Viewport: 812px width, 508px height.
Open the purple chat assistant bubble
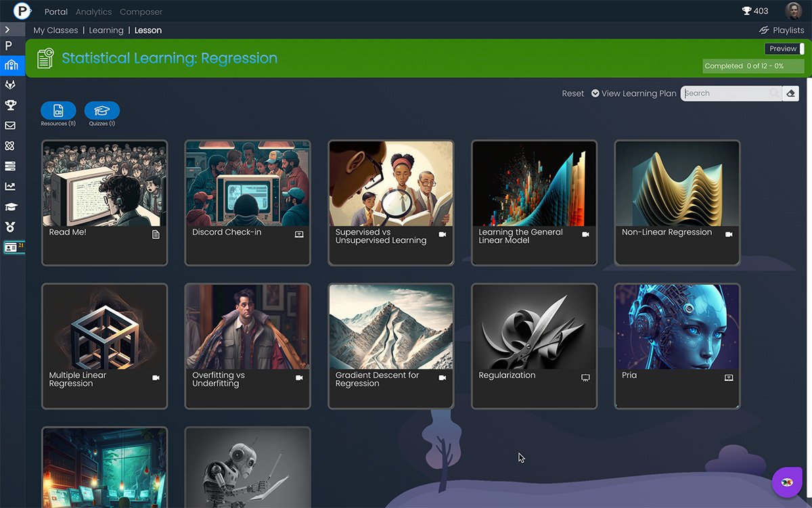[x=787, y=482]
